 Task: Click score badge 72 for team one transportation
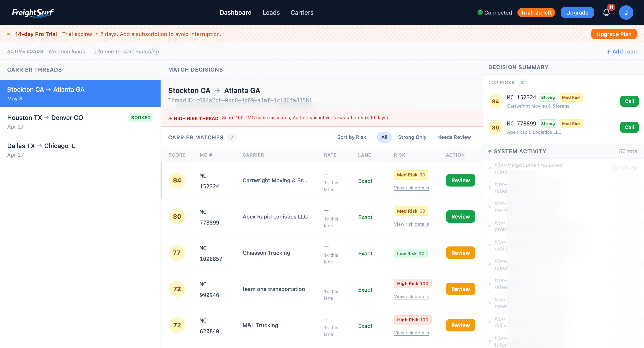click(x=177, y=289)
